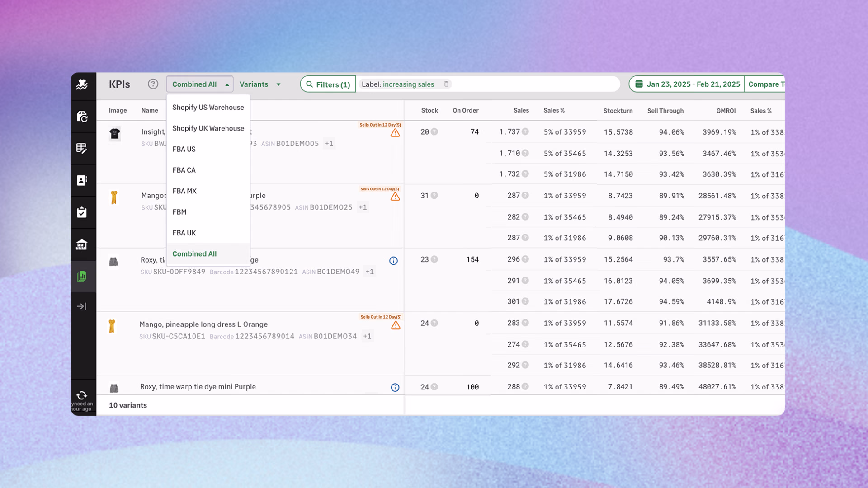Open the edit table sidebar icon
The image size is (868, 488).
[x=82, y=148]
